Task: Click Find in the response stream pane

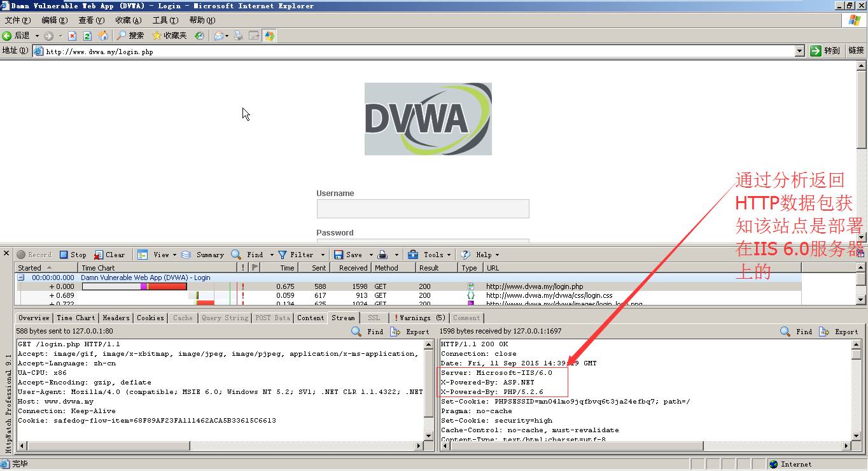Action: tap(797, 332)
